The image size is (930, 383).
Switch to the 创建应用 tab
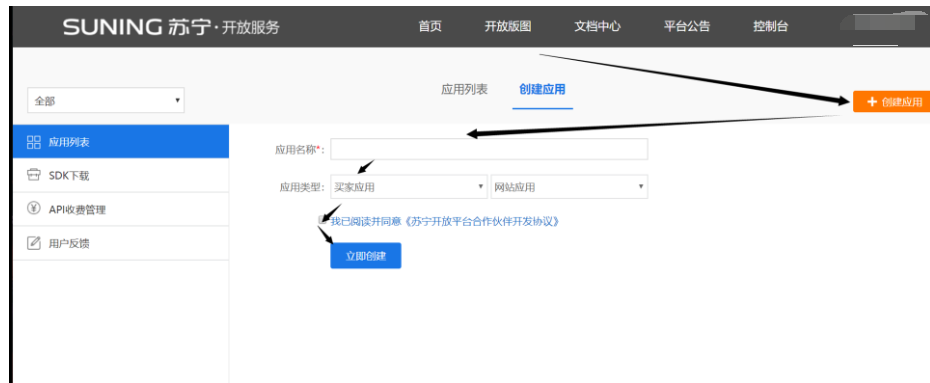[542, 90]
